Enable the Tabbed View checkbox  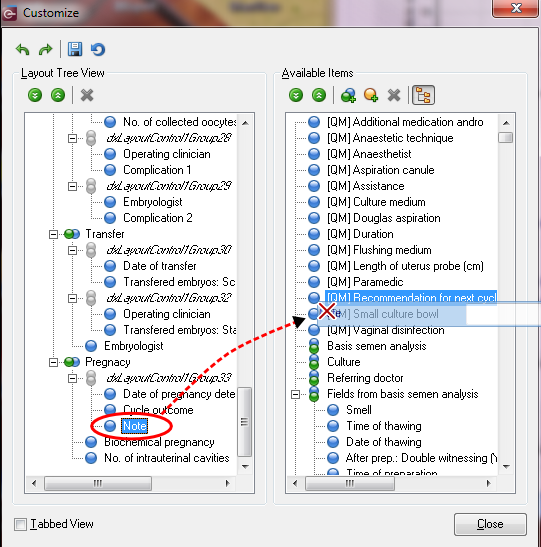[x=20, y=524]
